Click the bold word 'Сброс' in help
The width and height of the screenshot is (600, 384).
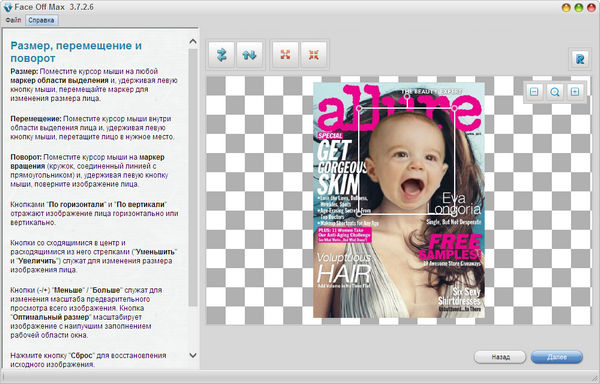82,355
